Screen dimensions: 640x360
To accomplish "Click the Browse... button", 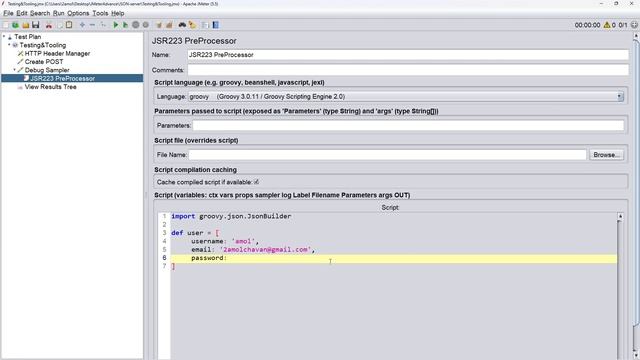I will click(607, 155).
